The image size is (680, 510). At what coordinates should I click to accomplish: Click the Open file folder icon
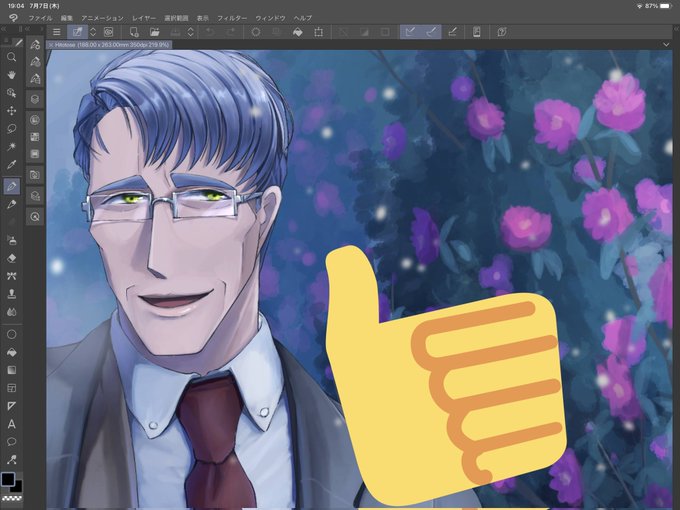click(154, 32)
